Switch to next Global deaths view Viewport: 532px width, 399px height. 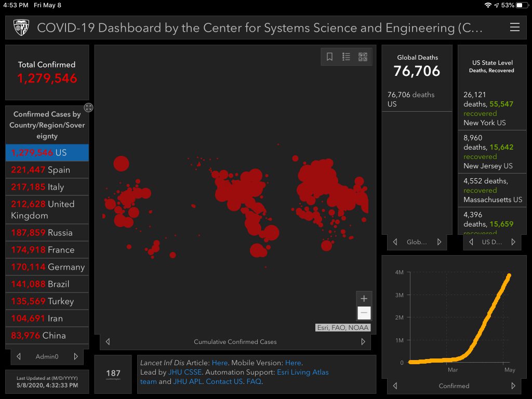tap(439, 242)
